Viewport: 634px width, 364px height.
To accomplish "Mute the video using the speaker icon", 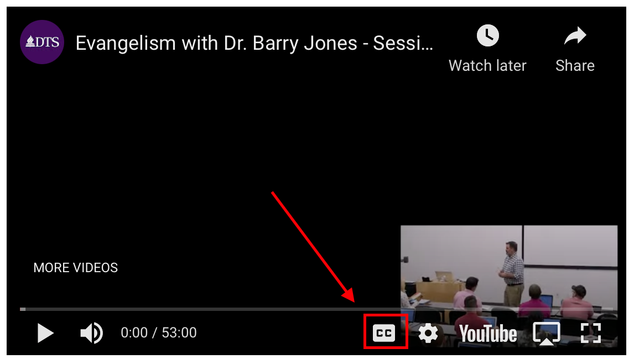I will [x=91, y=333].
